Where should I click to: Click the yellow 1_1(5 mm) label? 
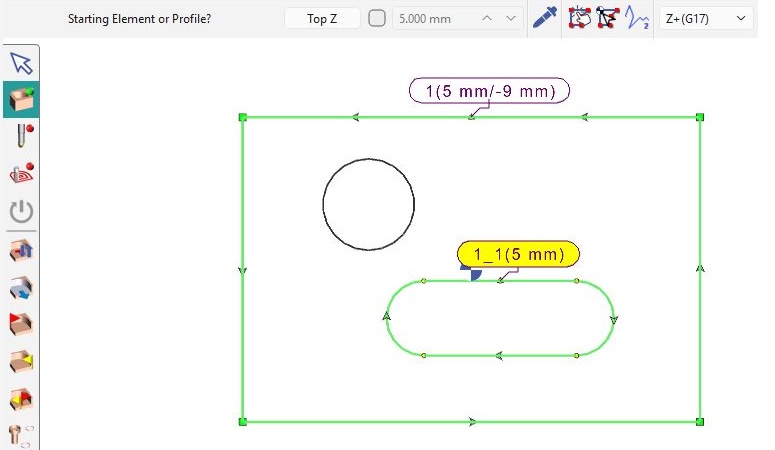[x=518, y=254]
